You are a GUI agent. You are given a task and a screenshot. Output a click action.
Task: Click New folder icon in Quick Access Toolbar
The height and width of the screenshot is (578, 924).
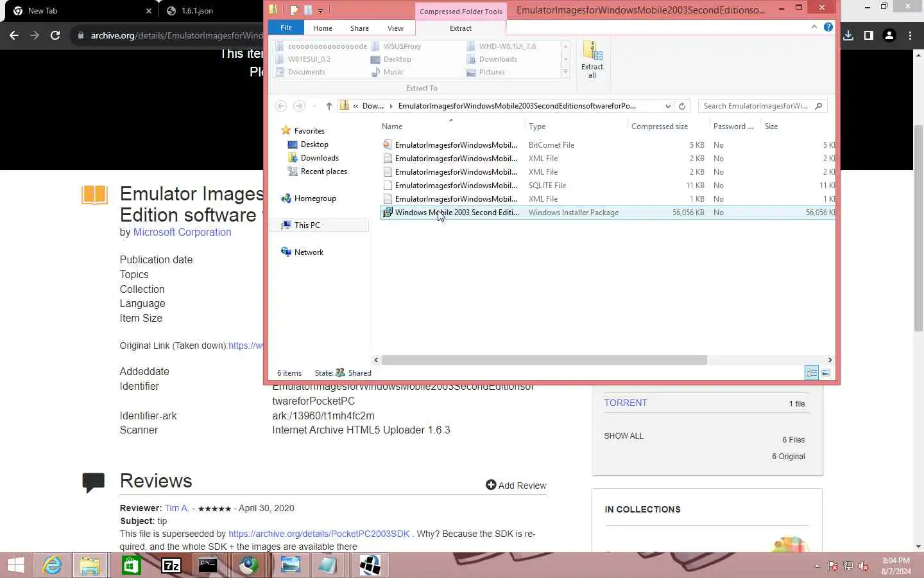(308, 10)
